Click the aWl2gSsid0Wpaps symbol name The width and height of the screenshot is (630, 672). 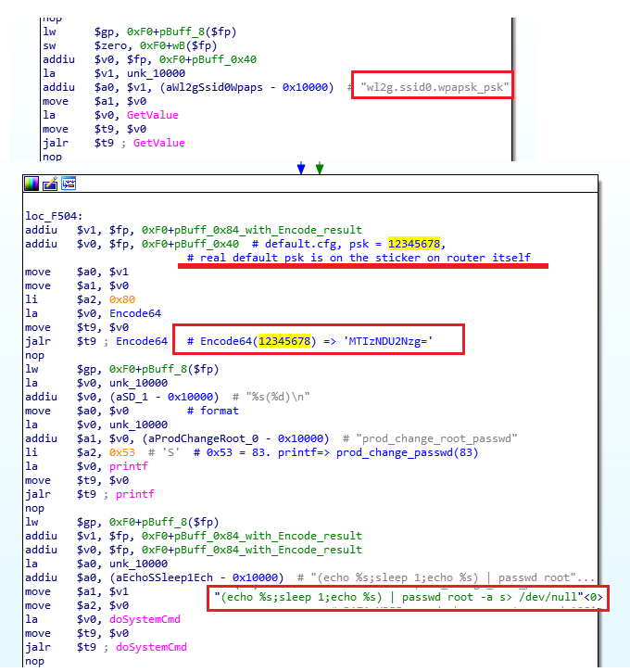coord(214,87)
